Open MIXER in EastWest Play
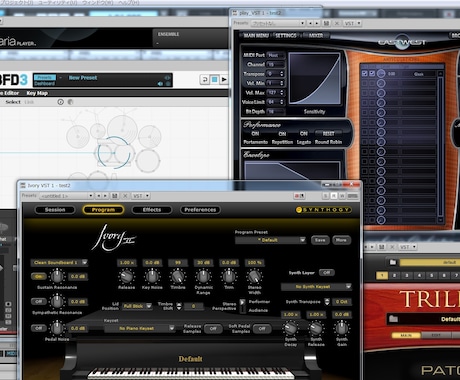The width and height of the screenshot is (460, 380). point(315,35)
